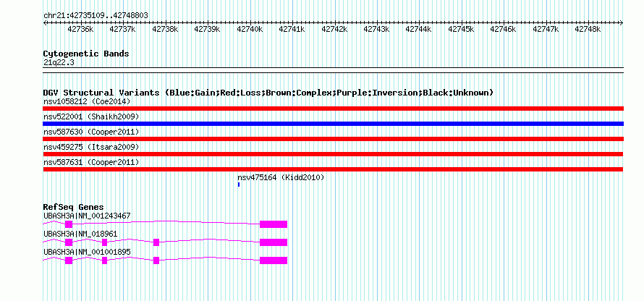
Task: Click the 42741k ruler tick label
Action: click(292, 29)
